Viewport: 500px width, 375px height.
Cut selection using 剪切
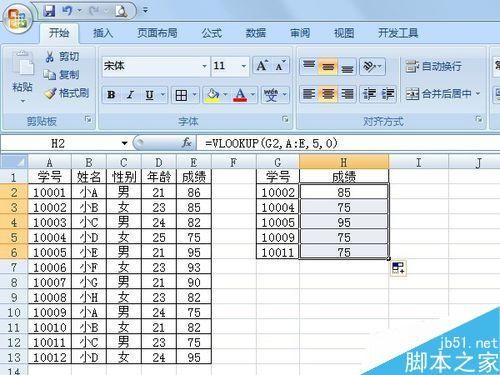pos(62,57)
